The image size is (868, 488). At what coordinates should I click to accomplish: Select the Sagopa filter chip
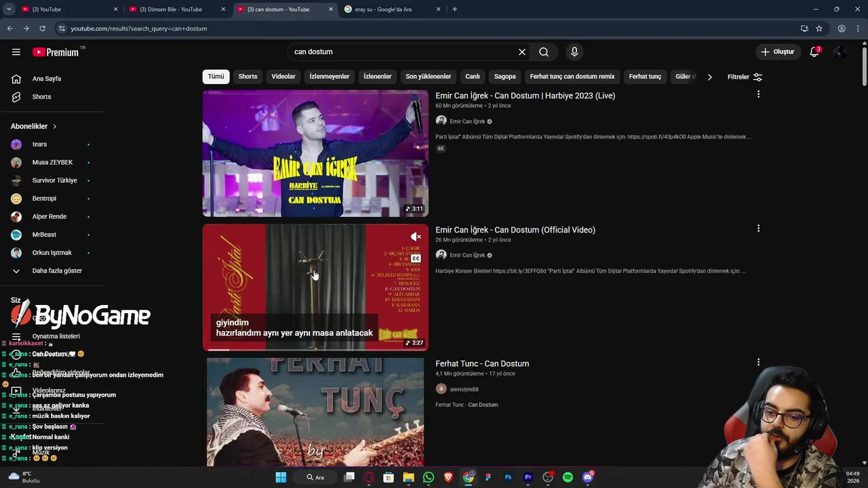pos(505,77)
